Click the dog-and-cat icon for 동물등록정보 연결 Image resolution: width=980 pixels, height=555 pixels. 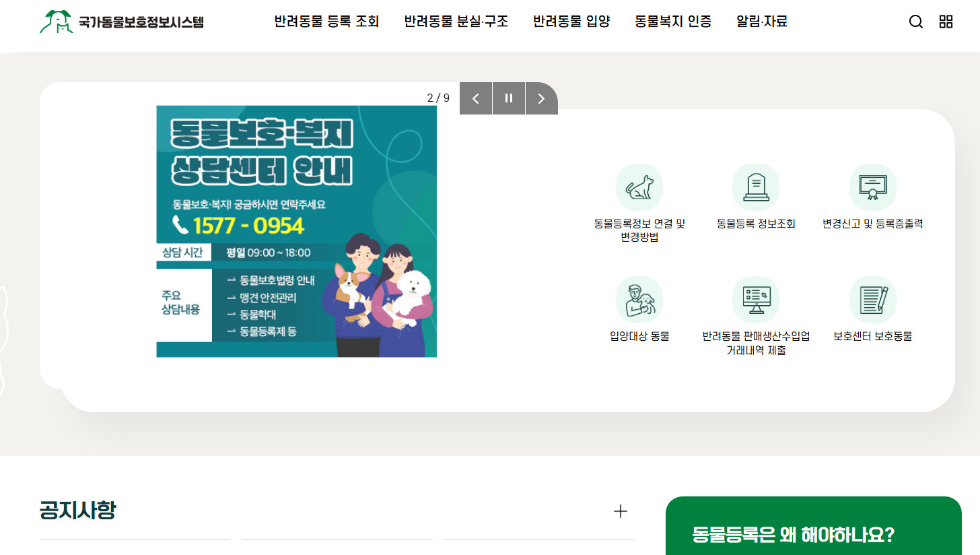coord(639,187)
